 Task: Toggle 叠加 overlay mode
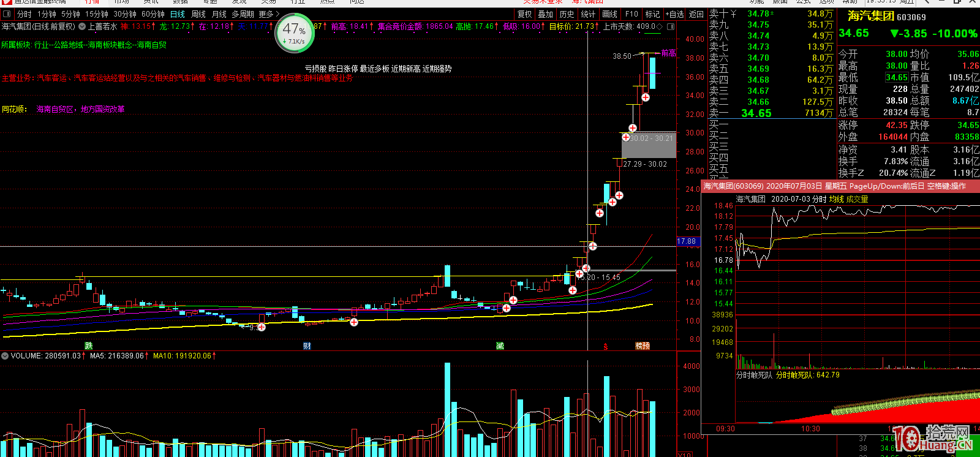click(x=545, y=14)
